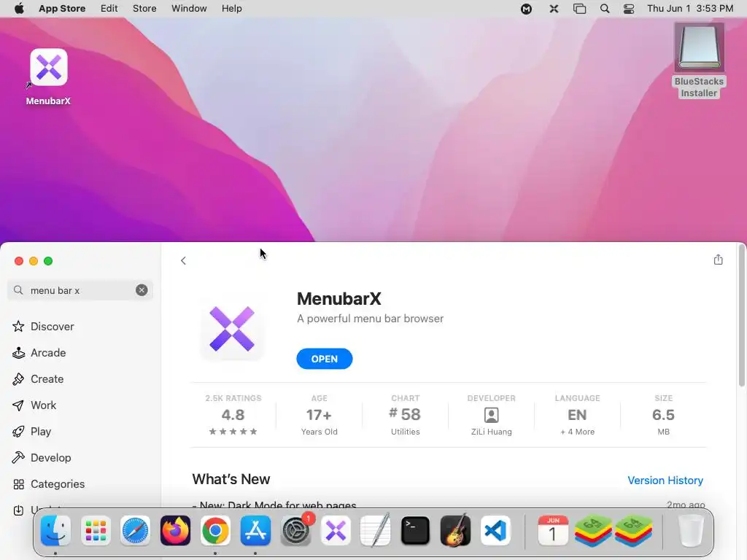Open the Store menu

pos(144,9)
